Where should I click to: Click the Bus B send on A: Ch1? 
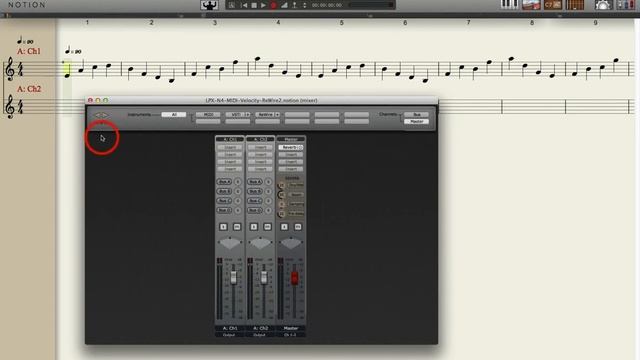[x=224, y=191]
